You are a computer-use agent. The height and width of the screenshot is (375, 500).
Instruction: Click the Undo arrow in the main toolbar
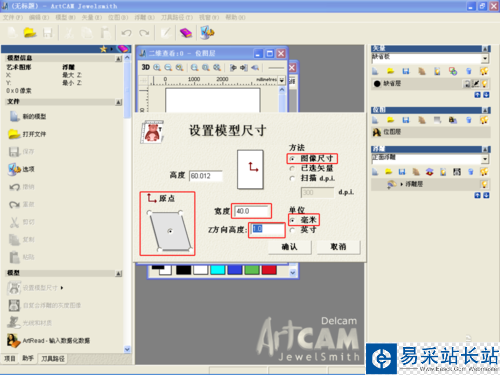126,33
